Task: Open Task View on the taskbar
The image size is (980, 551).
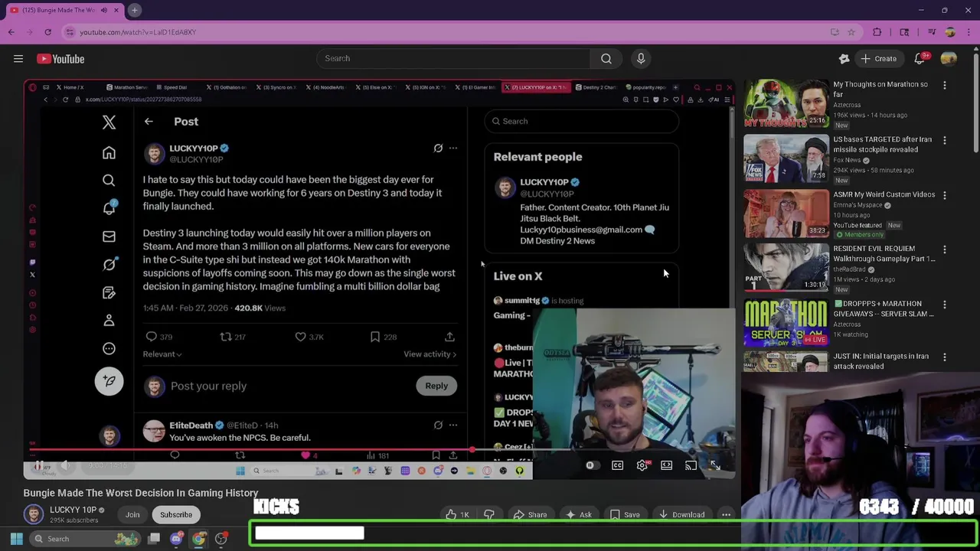Action: 154,539
